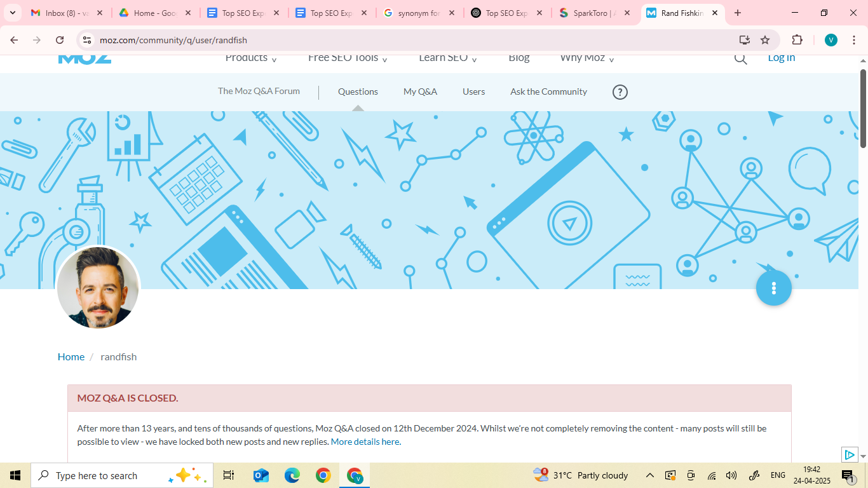Open the second Chrome profile taskbar icon
The height and width of the screenshot is (488, 868).
point(355,475)
